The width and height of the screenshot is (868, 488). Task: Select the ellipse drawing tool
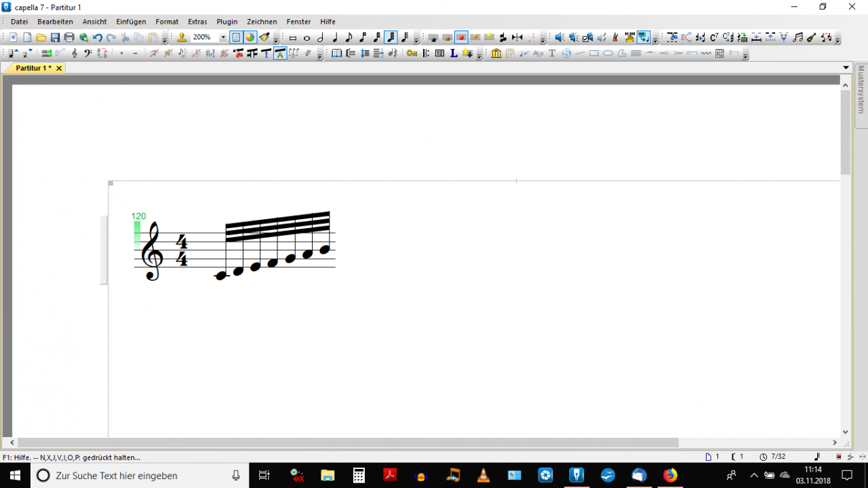[608, 53]
